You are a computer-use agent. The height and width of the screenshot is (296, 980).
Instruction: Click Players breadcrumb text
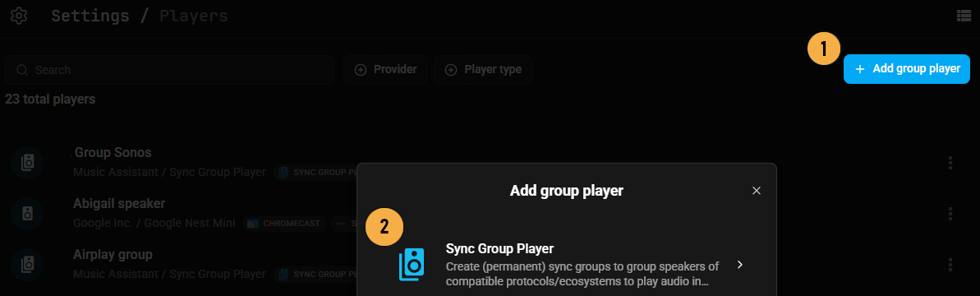coord(194,16)
